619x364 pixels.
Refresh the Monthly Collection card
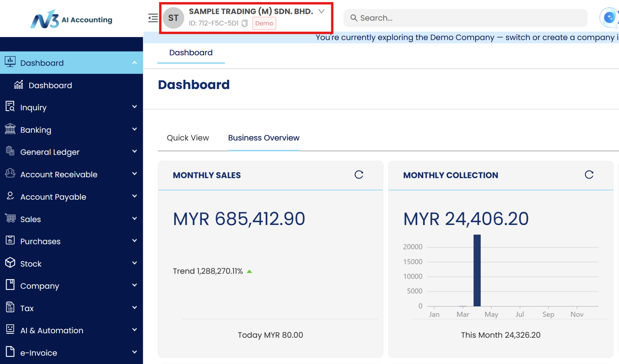pyautogui.click(x=589, y=175)
